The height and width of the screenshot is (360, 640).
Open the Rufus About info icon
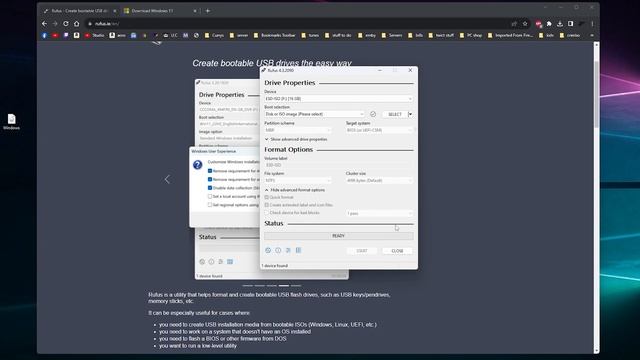[278, 250]
